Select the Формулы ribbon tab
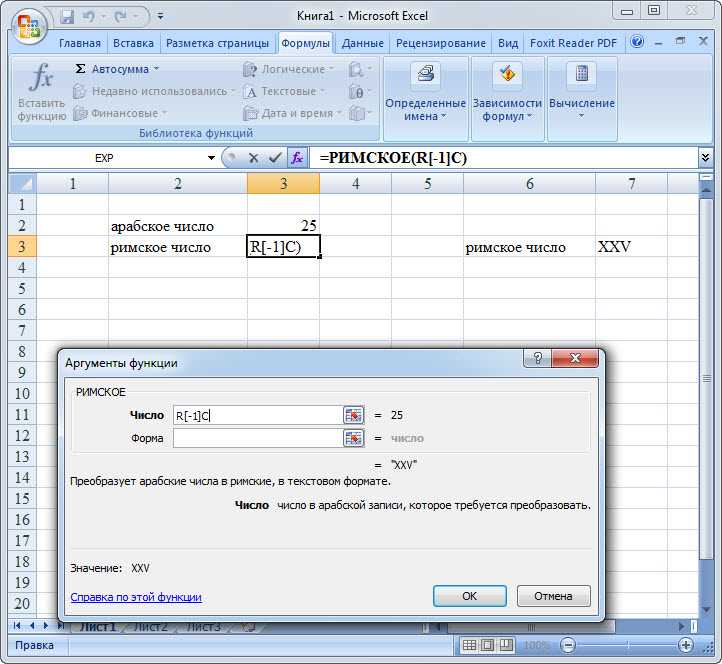Image resolution: width=722 pixels, height=664 pixels. click(x=305, y=43)
